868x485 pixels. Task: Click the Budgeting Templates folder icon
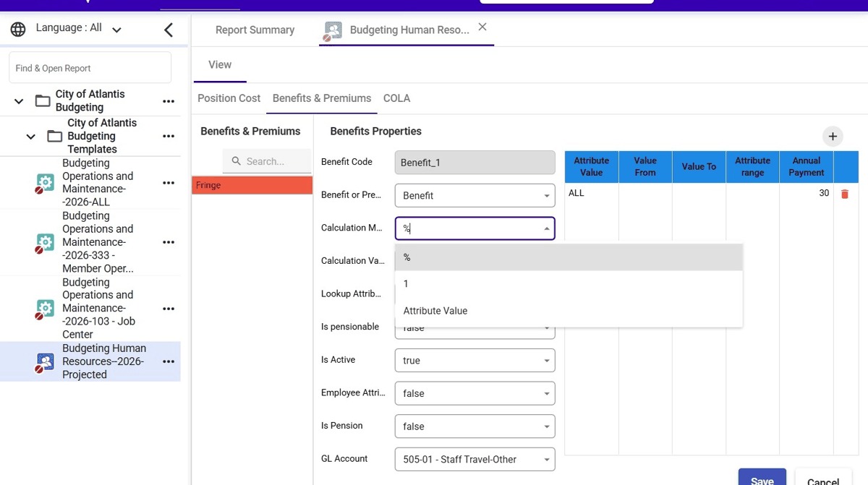point(54,136)
